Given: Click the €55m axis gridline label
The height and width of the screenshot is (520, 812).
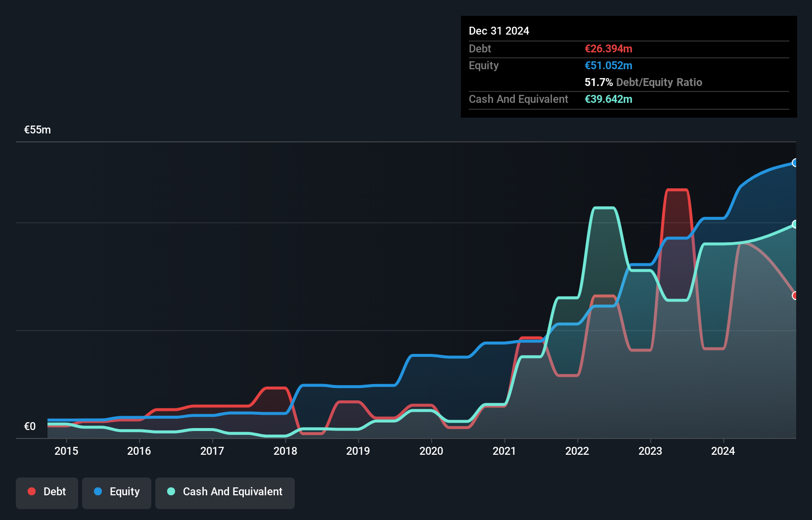Looking at the screenshot, I should 37,130.
